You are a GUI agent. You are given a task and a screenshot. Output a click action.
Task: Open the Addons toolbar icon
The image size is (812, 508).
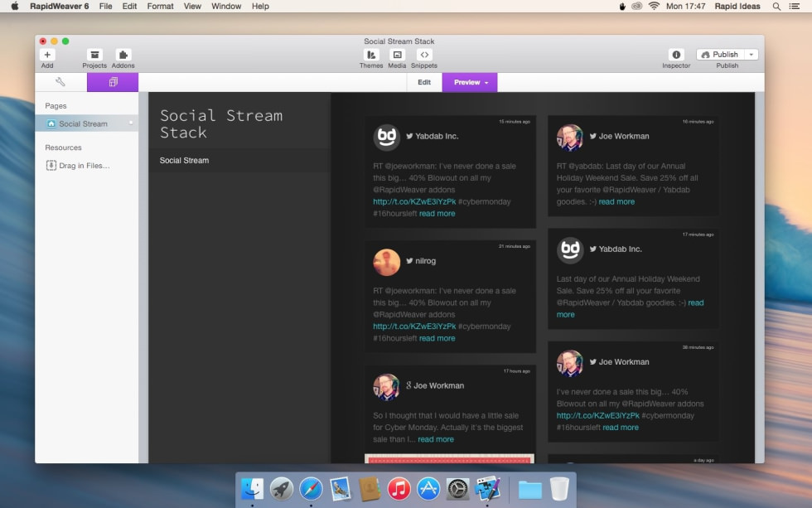coord(123,55)
